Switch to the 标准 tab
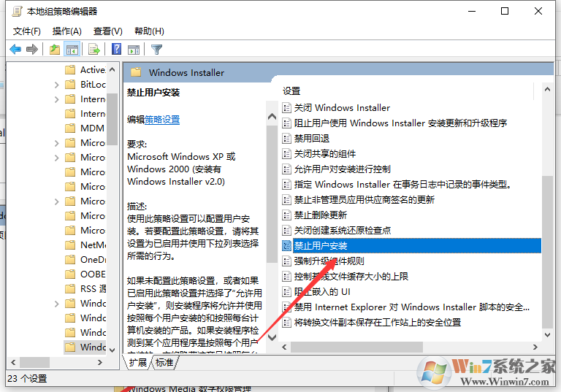Viewport: 561px width, 392px height. 164,363
